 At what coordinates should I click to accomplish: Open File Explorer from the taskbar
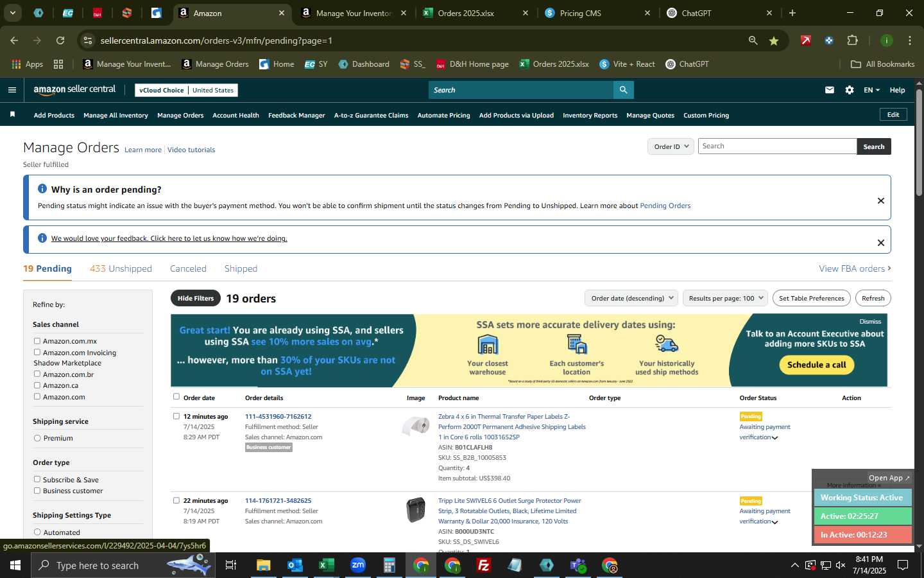(x=264, y=565)
